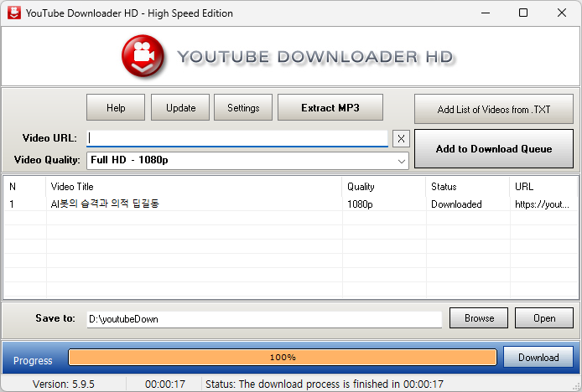582x392 pixels.
Task: Click the Status column header
Action: [x=468, y=187]
